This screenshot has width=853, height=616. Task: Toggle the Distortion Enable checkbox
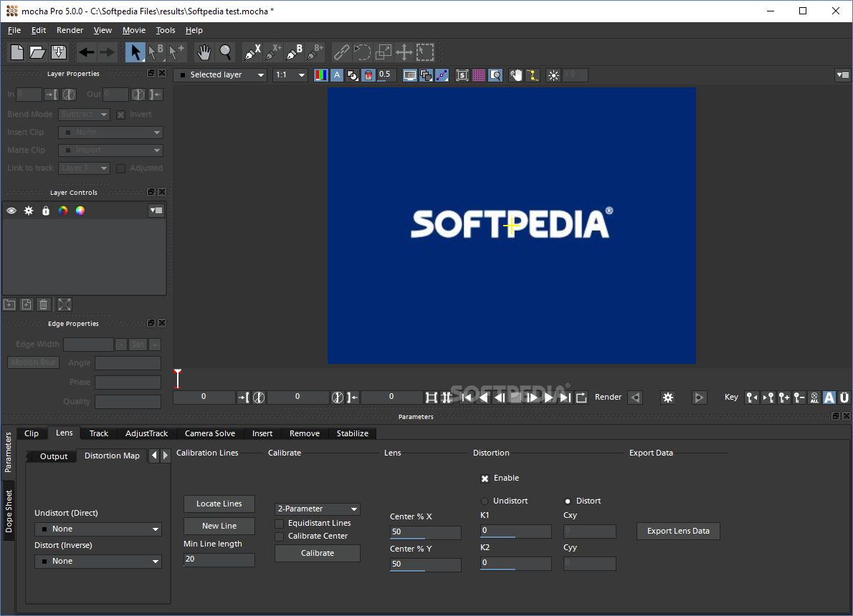click(485, 478)
